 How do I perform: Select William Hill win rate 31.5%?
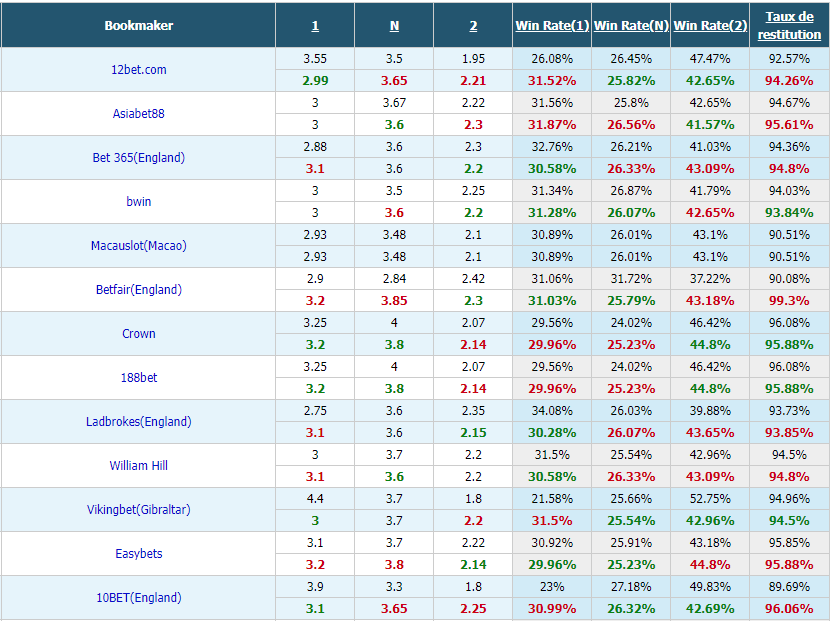tap(552, 455)
